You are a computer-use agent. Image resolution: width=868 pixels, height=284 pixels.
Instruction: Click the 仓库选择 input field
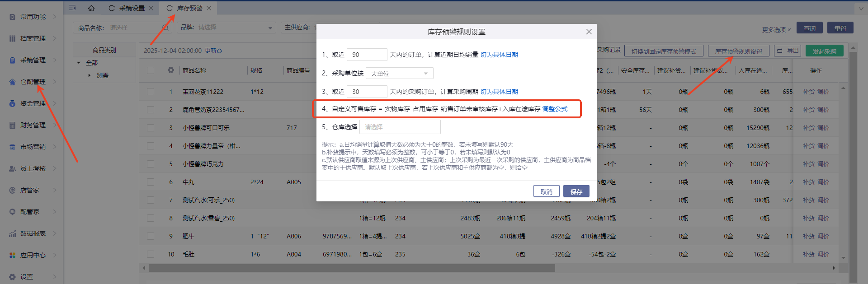[x=400, y=127]
